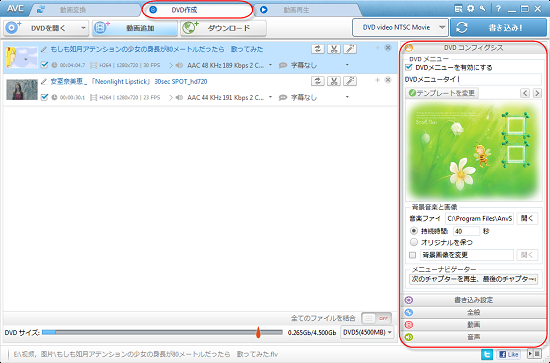Expand the 全般 settings section
Screen dimensions: 550x363
[x=473, y=312]
